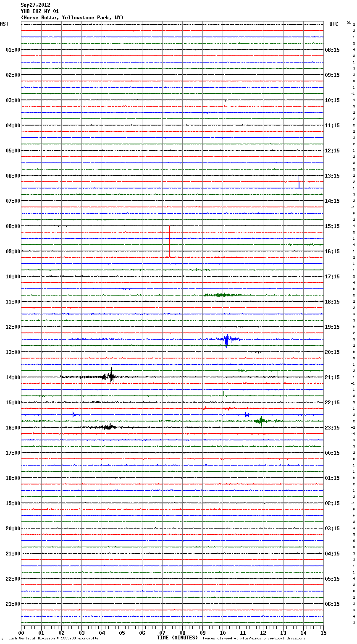Click the TIME (MINUTES) axis title

pyautogui.click(x=177, y=638)
